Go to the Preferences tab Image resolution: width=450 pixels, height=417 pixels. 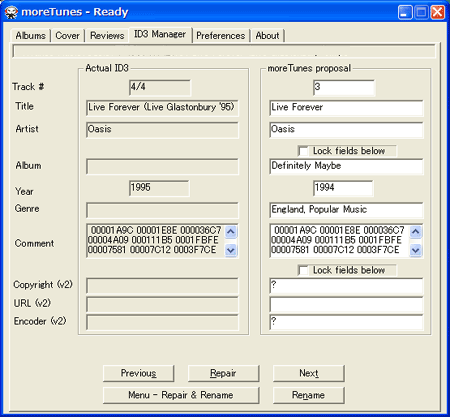[x=221, y=36]
